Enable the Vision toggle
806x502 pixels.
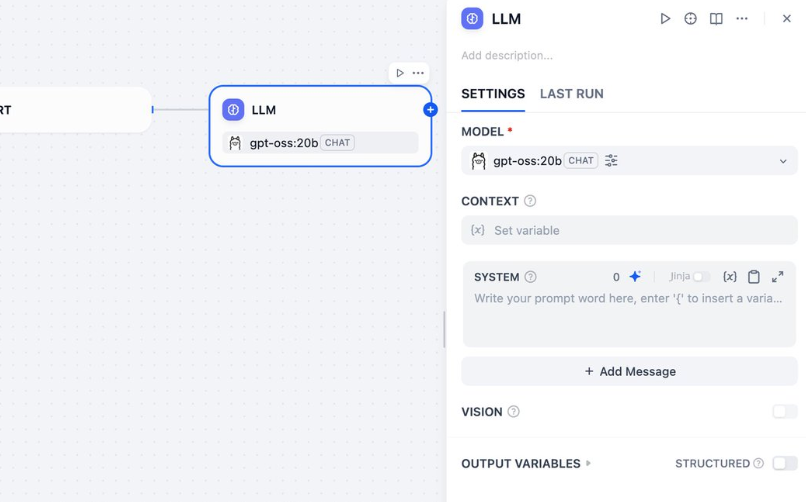[784, 412]
